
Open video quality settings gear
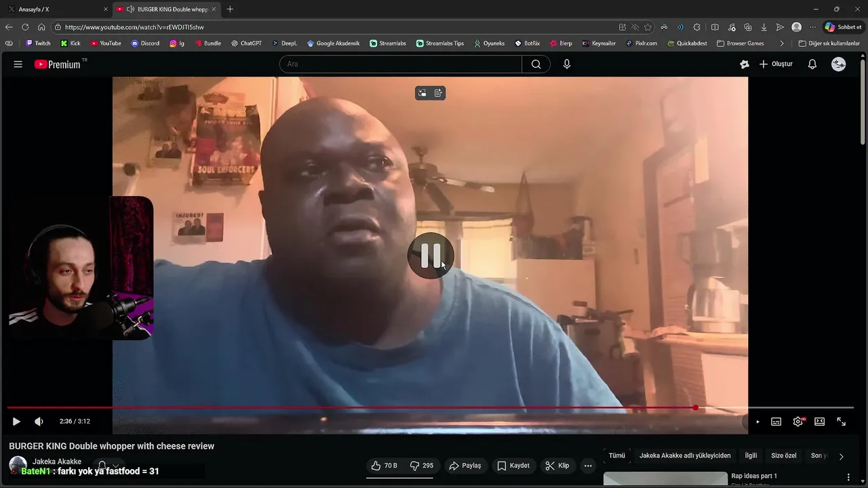798,422
